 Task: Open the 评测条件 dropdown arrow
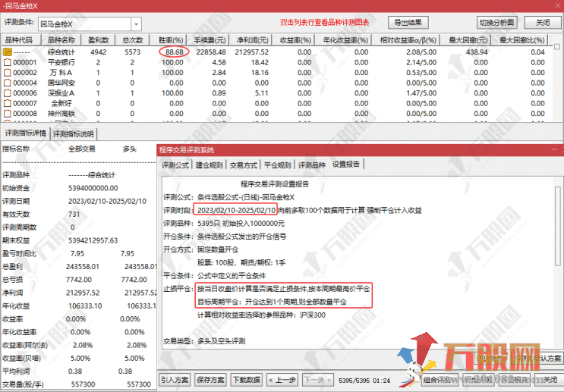point(137,24)
